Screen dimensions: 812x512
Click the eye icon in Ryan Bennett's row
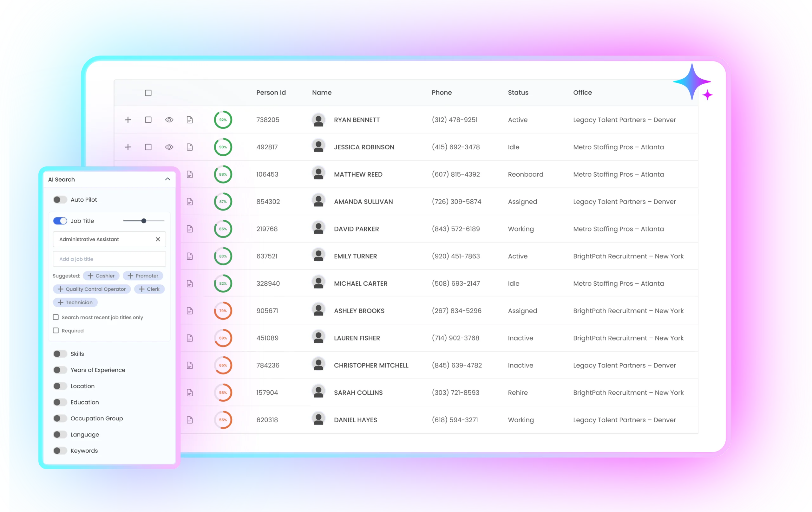(x=169, y=120)
